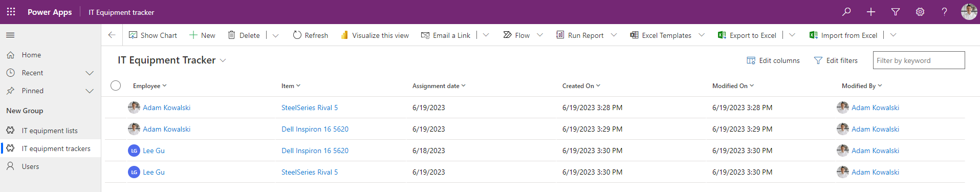Open the Modified On column menu
The height and width of the screenshot is (192, 980).
pos(733,86)
